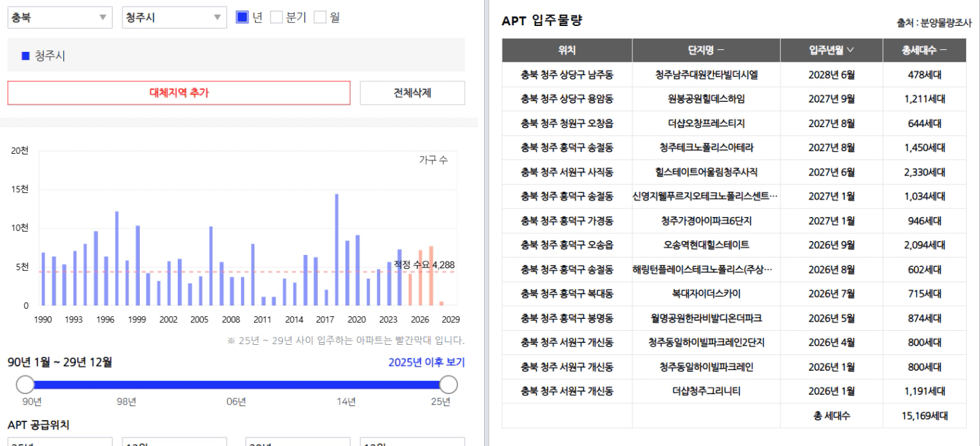Click the right slider handle near 25년

point(449,384)
